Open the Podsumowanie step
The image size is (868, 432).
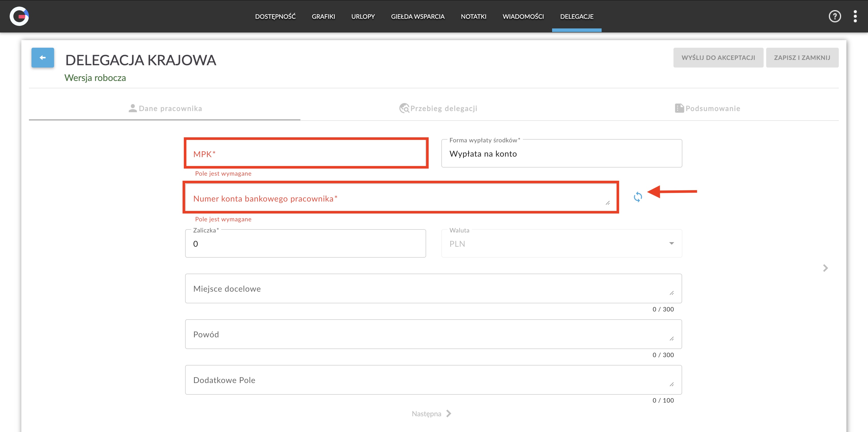coord(708,108)
